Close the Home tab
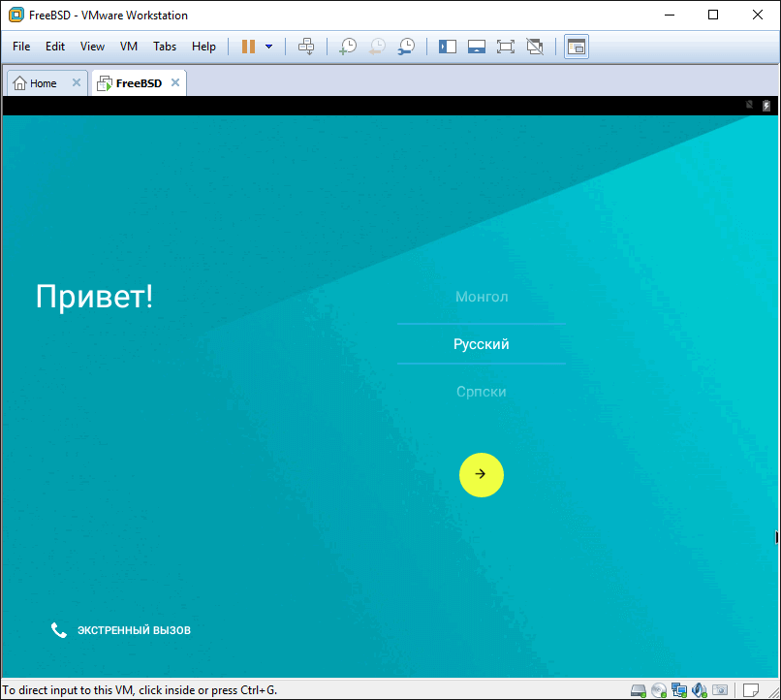Screen dimensions: 781x700 77,82
